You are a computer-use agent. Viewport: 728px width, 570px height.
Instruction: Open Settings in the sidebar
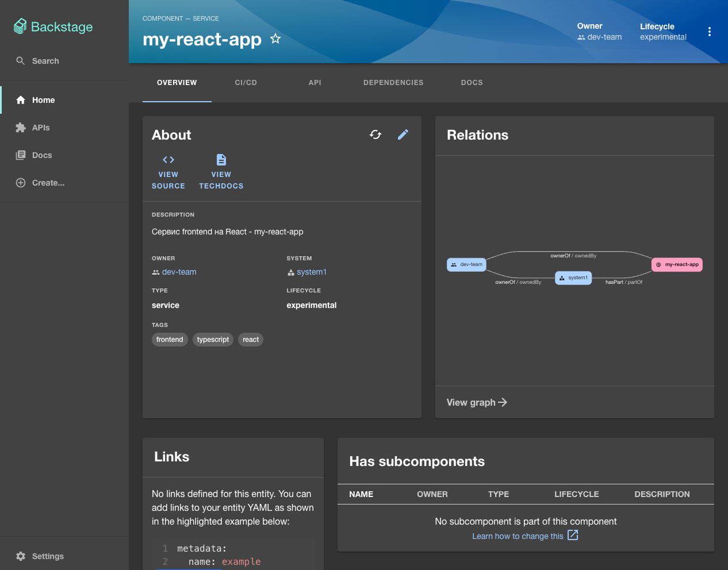click(x=64, y=556)
